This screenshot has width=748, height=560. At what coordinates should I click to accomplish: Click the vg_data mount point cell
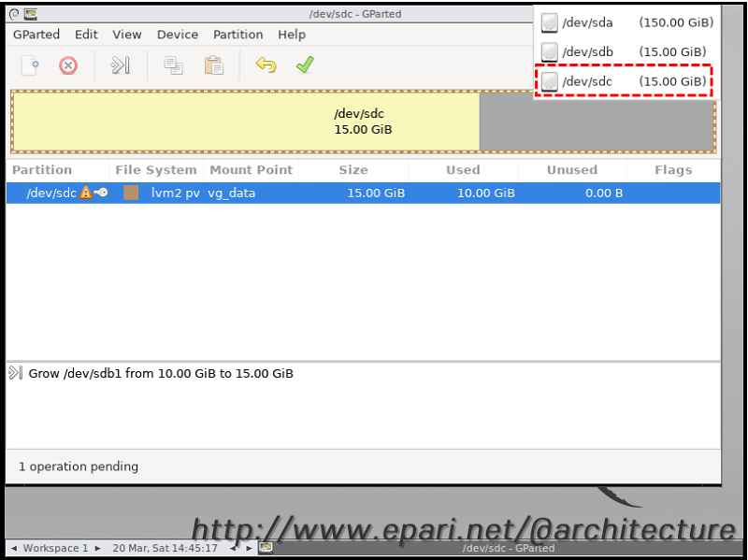click(x=231, y=193)
